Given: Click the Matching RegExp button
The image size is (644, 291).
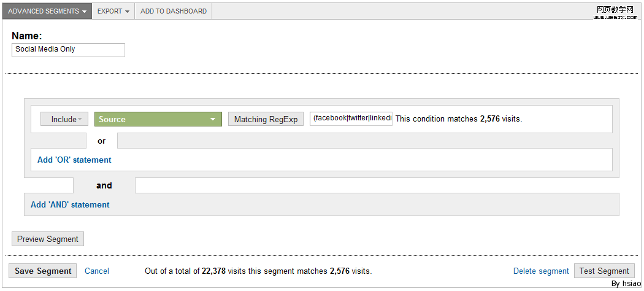Looking at the screenshot, I should point(266,119).
